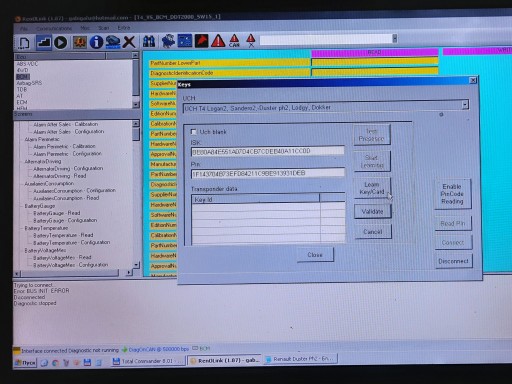This screenshot has height=384, width=512.
Task: Select 4WD in the Ecu list
Action: (x=23, y=70)
